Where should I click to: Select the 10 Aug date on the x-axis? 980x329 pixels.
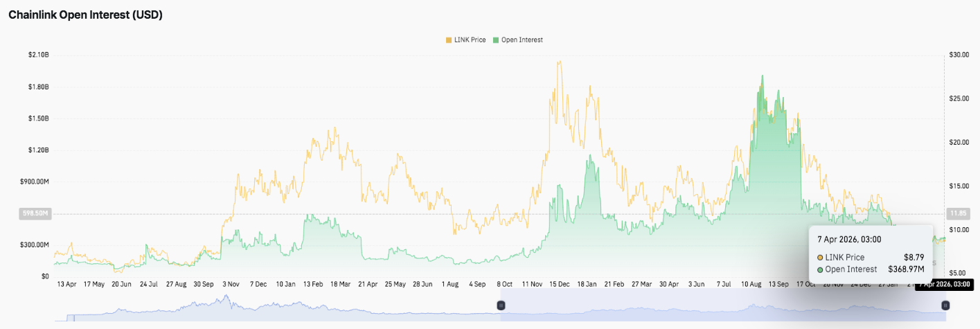[x=751, y=284]
